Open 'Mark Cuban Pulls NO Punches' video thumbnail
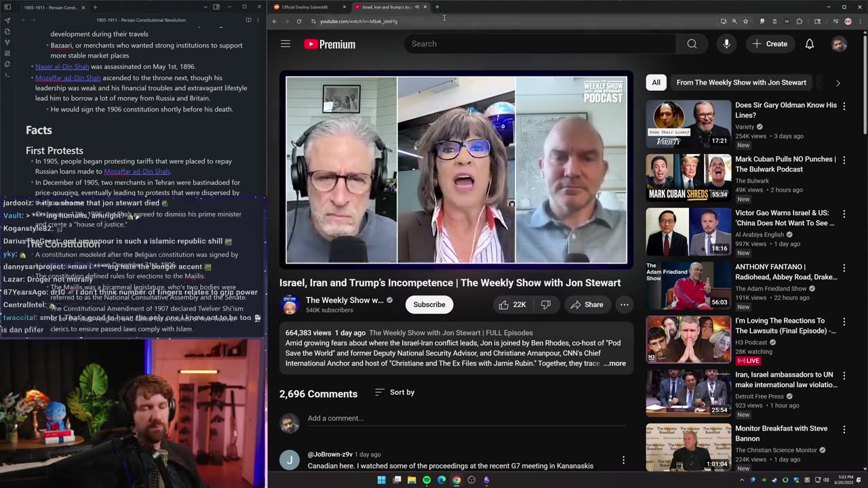 688,178
